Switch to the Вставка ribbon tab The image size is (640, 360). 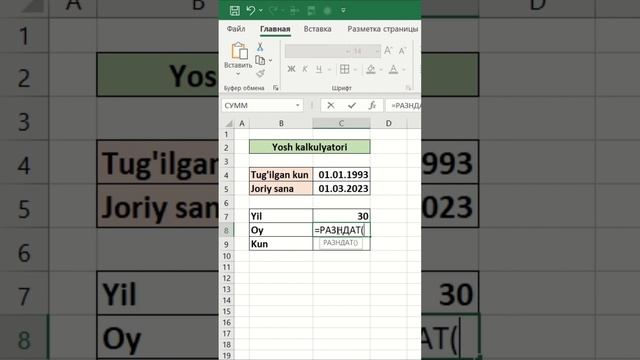(317, 29)
